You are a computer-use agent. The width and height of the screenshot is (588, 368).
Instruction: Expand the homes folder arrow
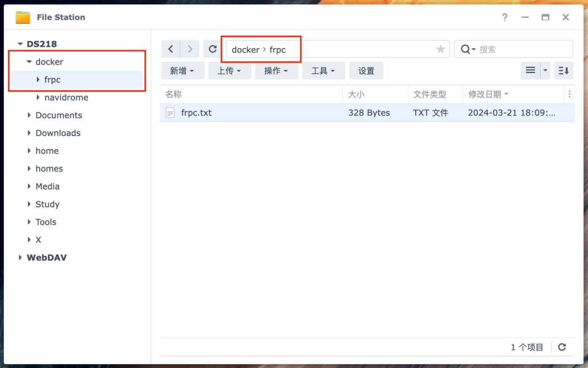[29, 168]
